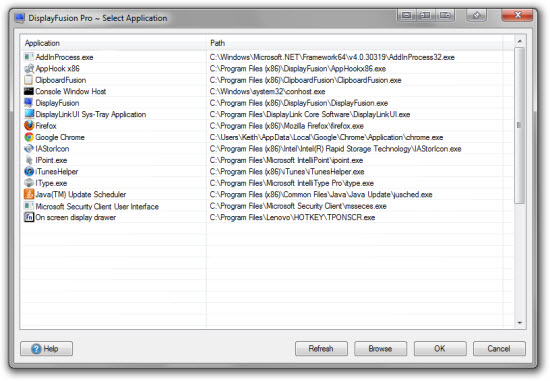Click the pin title bar button
This screenshot has height=381, width=550.
click(476, 15)
